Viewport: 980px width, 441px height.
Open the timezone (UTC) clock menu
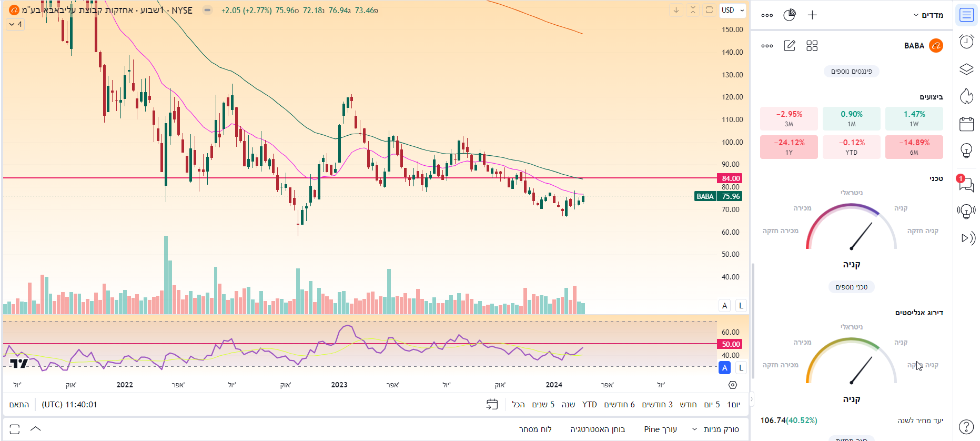(x=69, y=405)
